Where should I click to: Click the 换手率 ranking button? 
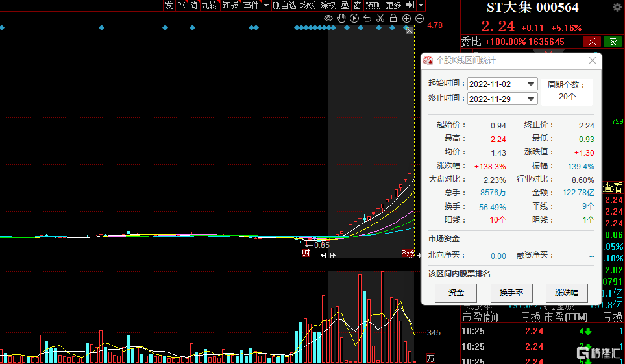[x=511, y=292]
